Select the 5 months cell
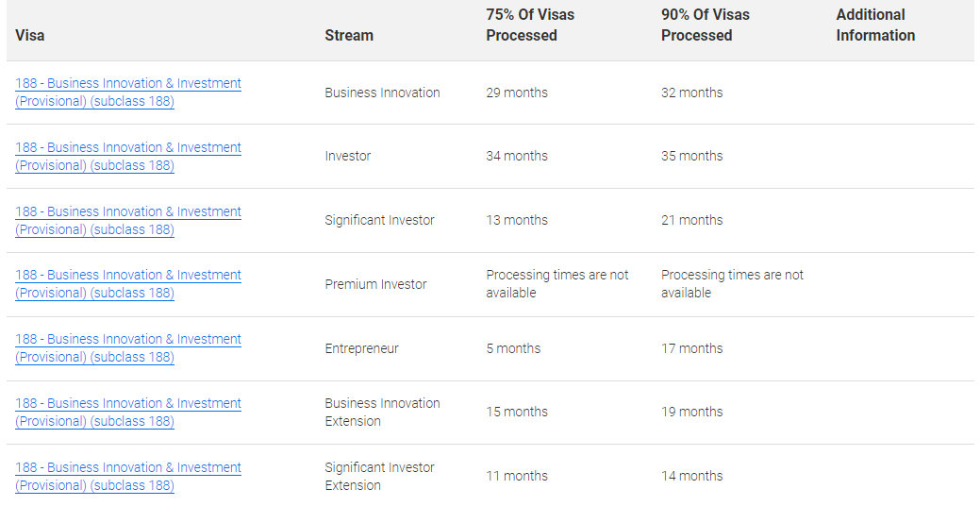 click(513, 348)
